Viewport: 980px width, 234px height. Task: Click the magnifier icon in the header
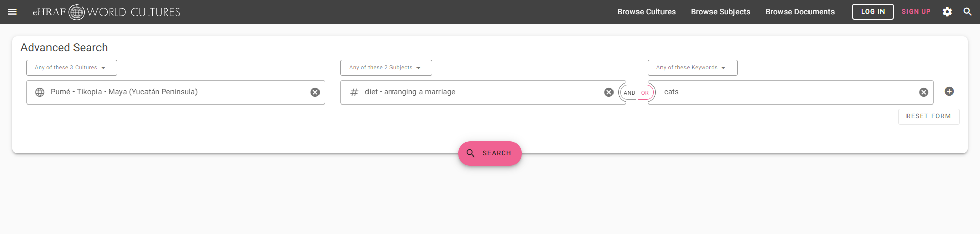pyautogui.click(x=967, y=12)
